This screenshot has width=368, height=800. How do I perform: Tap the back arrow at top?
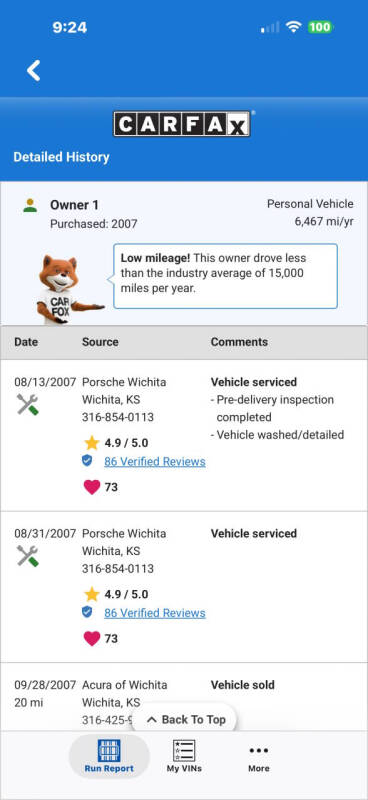point(34,70)
